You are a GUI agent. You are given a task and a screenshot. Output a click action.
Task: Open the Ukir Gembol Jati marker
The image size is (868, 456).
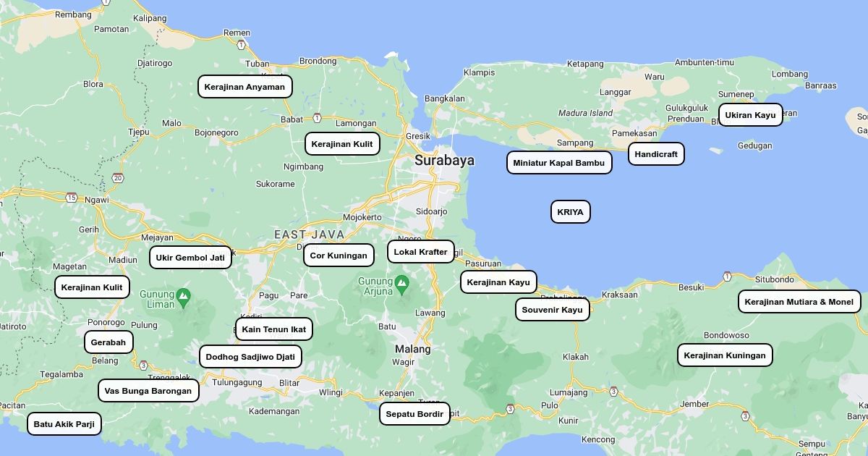(190, 258)
